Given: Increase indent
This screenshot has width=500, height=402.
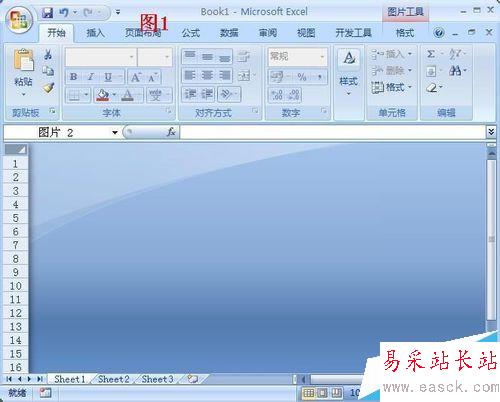Looking at the screenshot, I should point(207,95).
